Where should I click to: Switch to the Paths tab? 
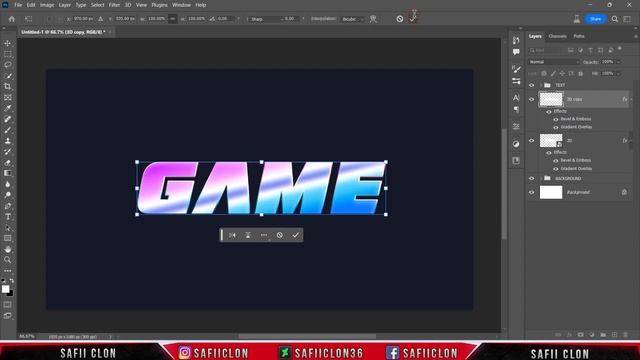(x=579, y=36)
